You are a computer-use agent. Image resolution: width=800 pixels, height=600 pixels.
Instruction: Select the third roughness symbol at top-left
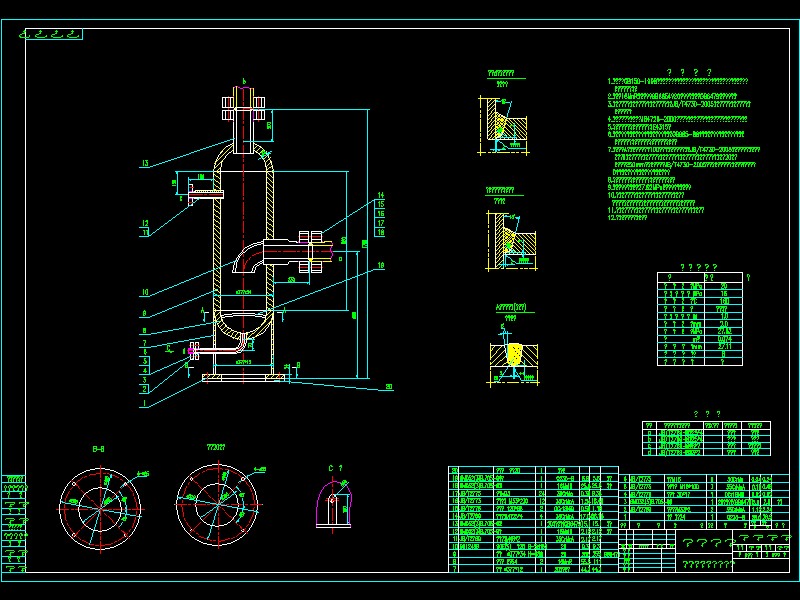56,33
